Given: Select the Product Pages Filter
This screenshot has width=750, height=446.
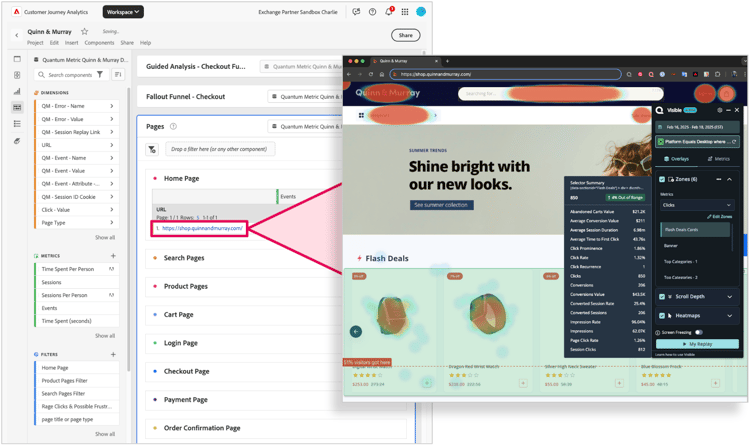Looking at the screenshot, I should coord(77,380).
